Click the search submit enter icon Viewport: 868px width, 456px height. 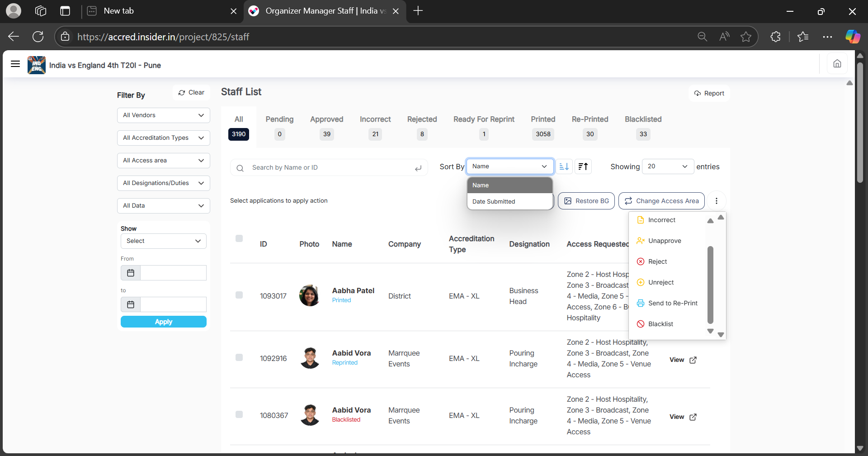click(x=418, y=168)
